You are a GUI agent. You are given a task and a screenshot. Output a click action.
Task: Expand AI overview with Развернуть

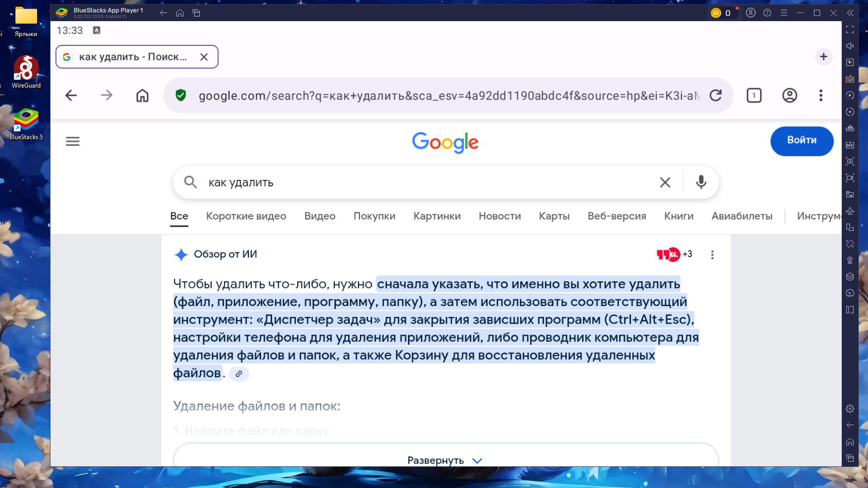[445, 460]
